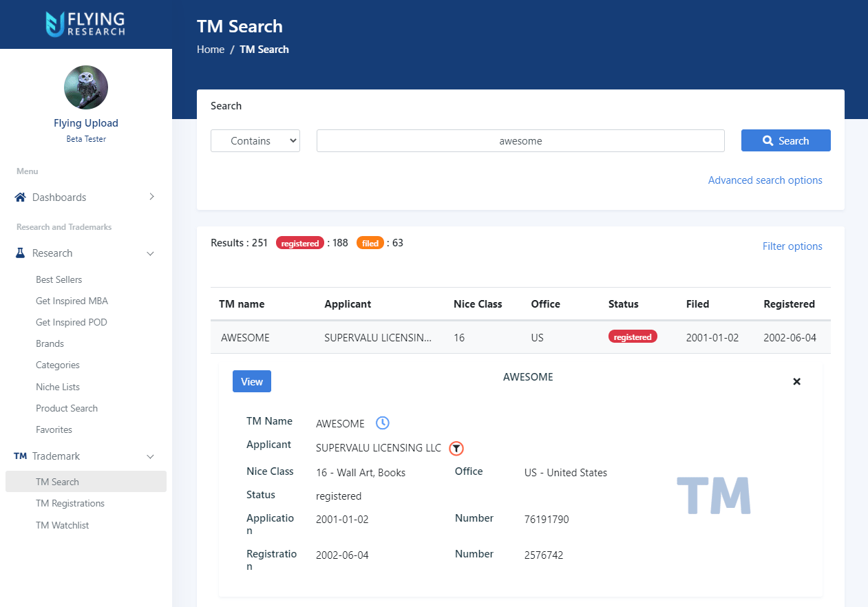This screenshot has height=607, width=868.
Task: Click the SUPERVALU LICENSIN... applicant cell
Action: (x=378, y=338)
